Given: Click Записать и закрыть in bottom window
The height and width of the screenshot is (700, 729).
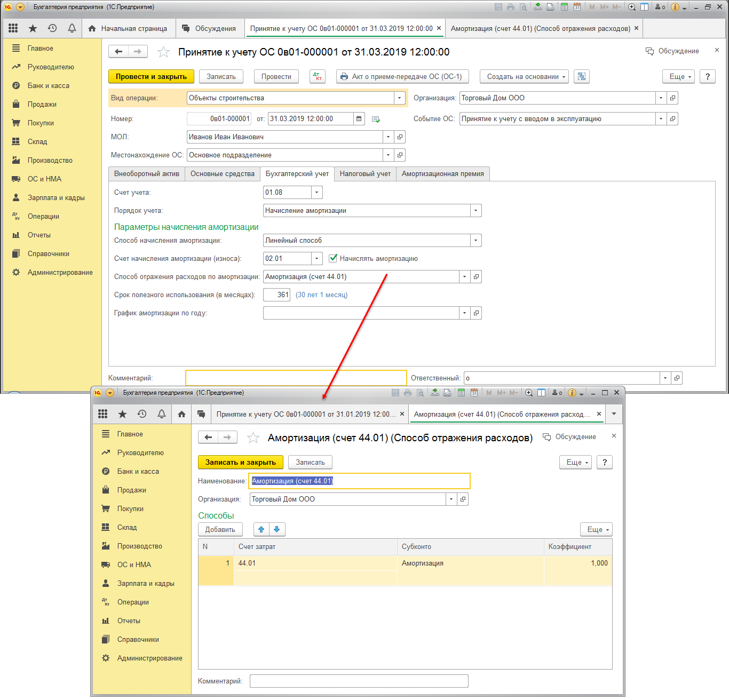Looking at the screenshot, I should (x=241, y=462).
